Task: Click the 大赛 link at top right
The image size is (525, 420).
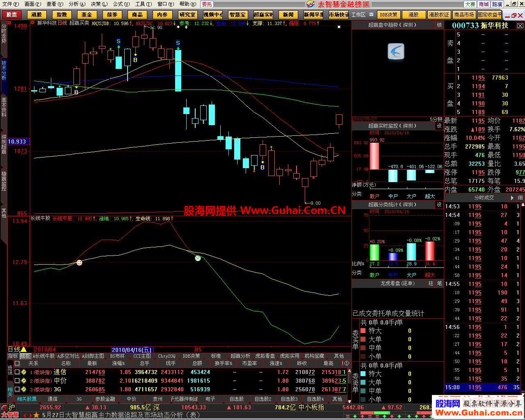Action: point(470,4)
